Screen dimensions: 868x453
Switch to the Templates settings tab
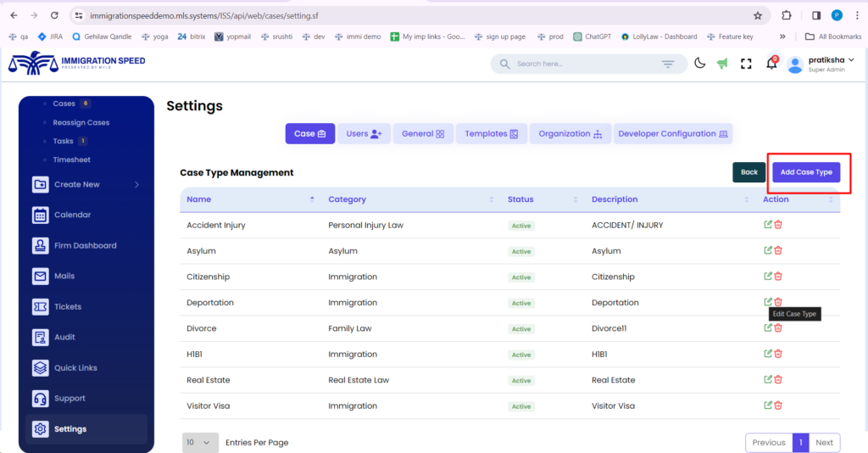491,133
